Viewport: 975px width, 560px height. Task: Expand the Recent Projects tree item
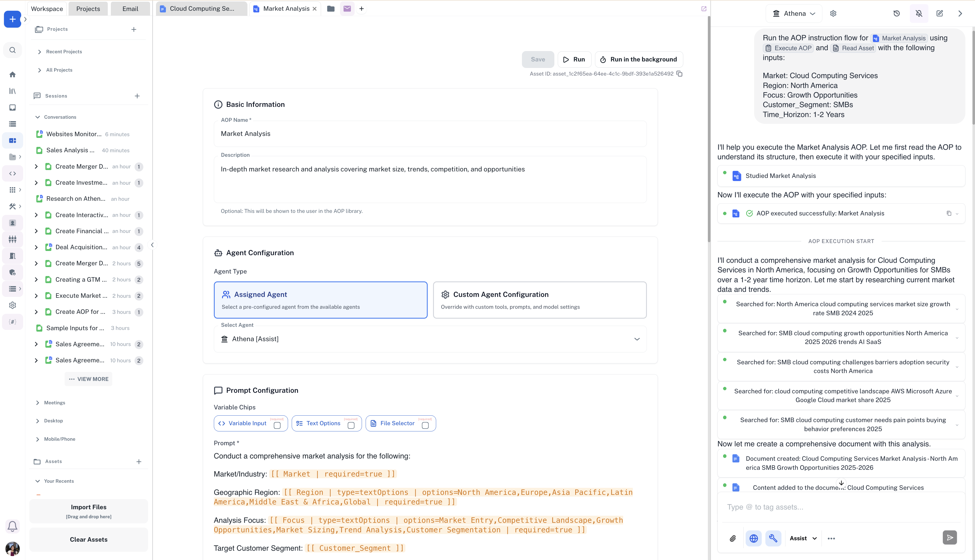(39, 52)
